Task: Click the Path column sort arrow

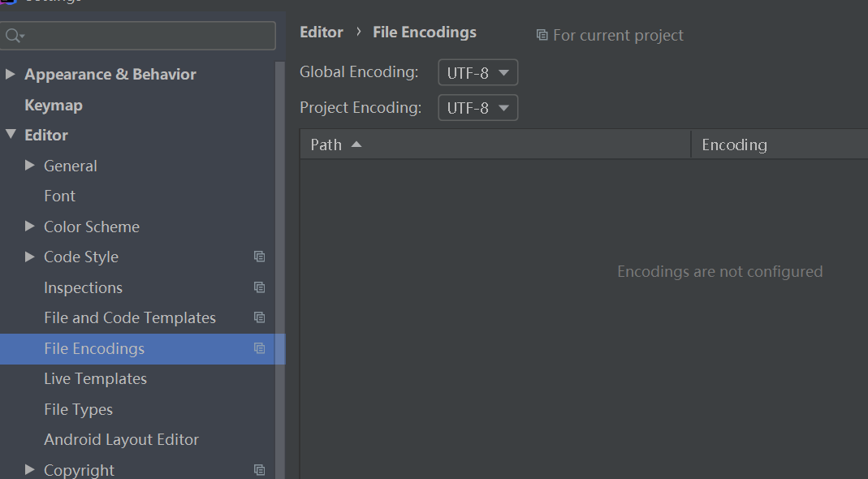Action: [x=356, y=145]
